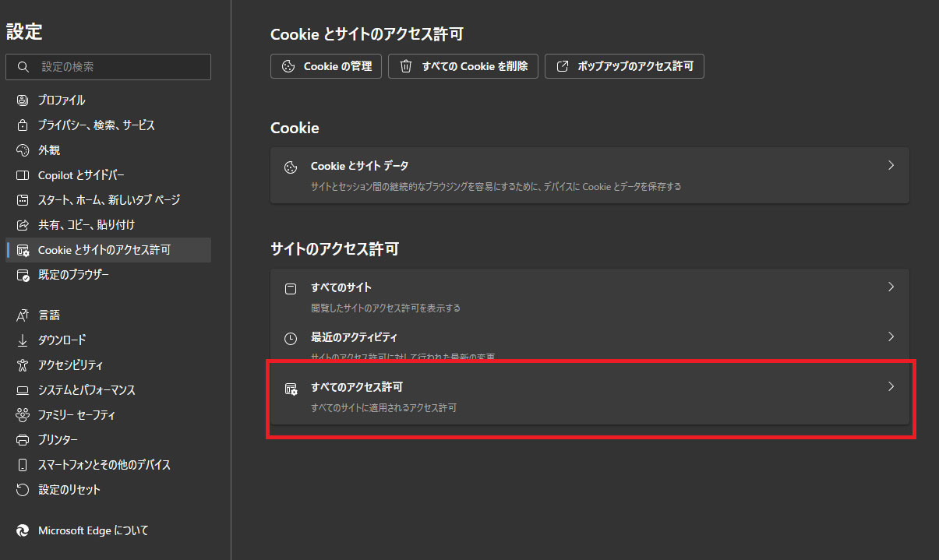Click the downloads arrow icon
The height and width of the screenshot is (560, 939).
pos(23,340)
